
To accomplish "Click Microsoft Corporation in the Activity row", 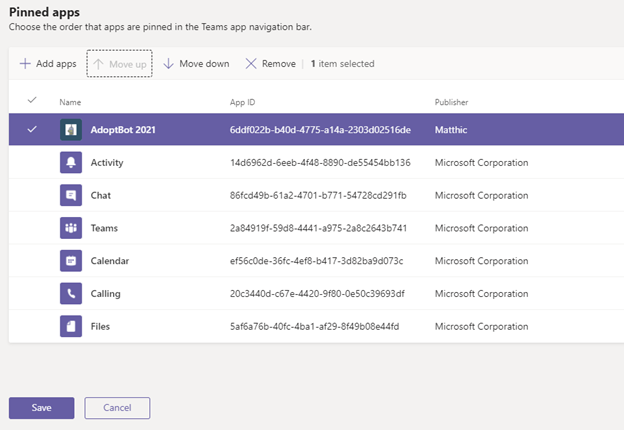I will point(482,163).
